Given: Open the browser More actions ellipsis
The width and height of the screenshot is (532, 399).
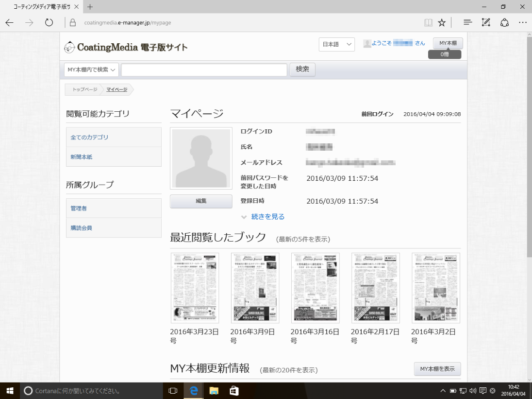Looking at the screenshot, I should 522,22.
